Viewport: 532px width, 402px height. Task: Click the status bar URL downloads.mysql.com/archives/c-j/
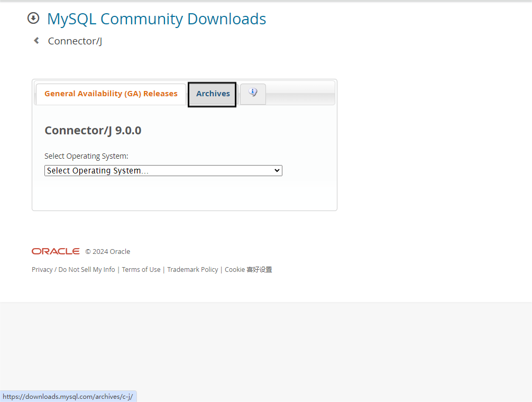[x=68, y=397]
